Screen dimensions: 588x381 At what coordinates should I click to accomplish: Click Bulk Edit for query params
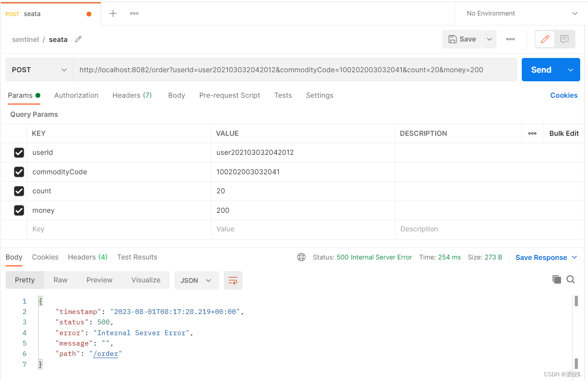(564, 133)
